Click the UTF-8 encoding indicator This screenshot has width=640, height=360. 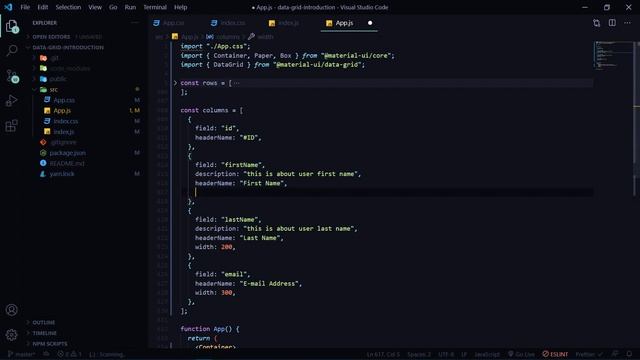(x=446, y=354)
